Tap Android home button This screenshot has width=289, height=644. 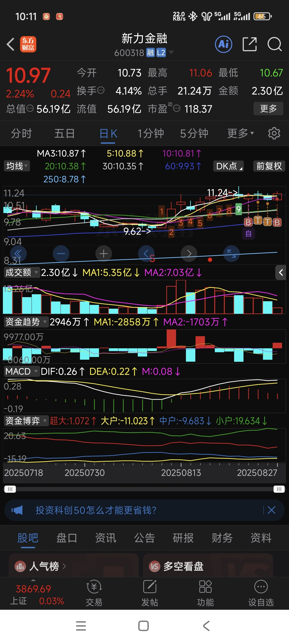144,626
